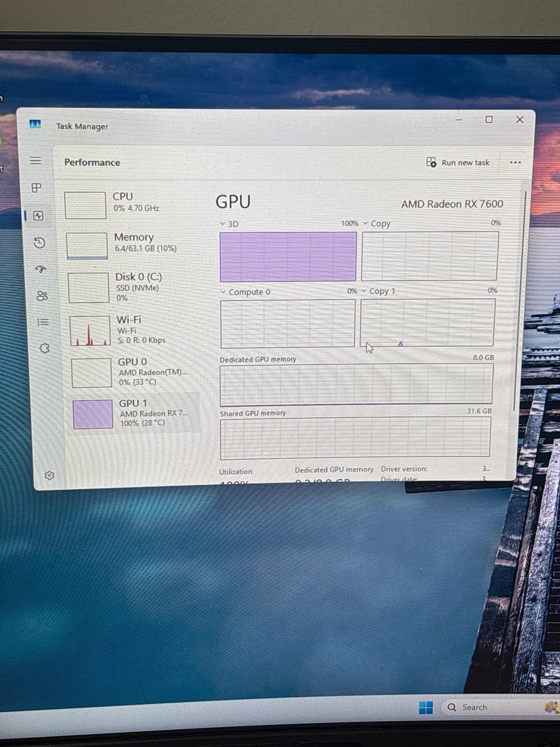Open the Processes page icon in sidebar
This screenshot has width=560, height=747.
coord(36,188)
